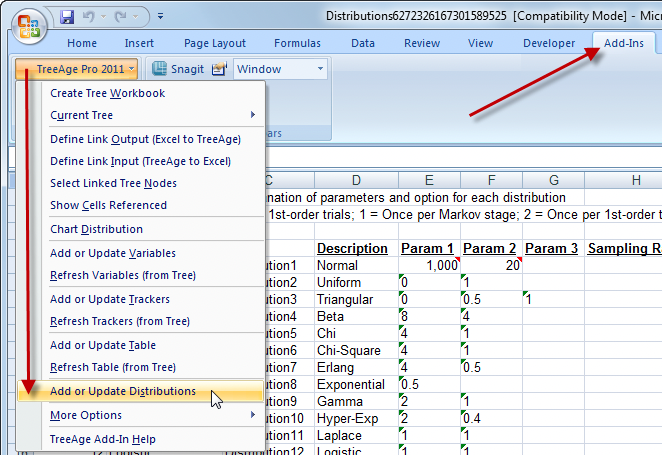
Task: Choose Add or Update Table
Action: [x=140, y=345]
